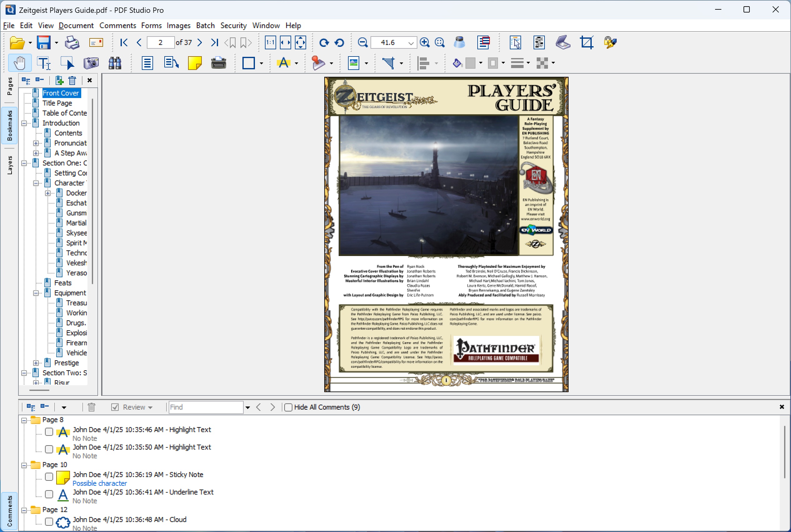Image resolution: width=791 pixels, height=532 pixels.
Task: Select the Hand pan tool
Action: 19,63
